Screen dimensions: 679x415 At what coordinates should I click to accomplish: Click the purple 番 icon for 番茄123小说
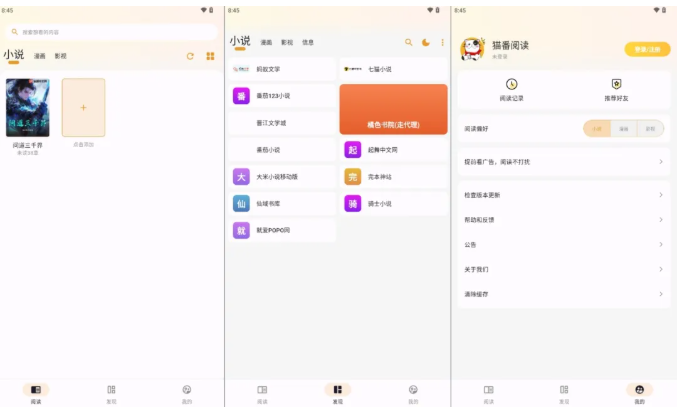pyautogui.click(x=241, y=96)
